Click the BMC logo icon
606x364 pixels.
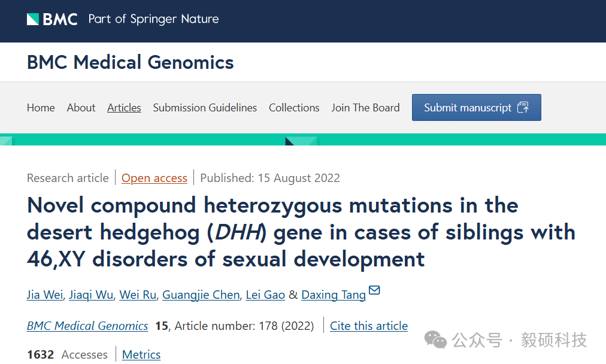point(33,19)
